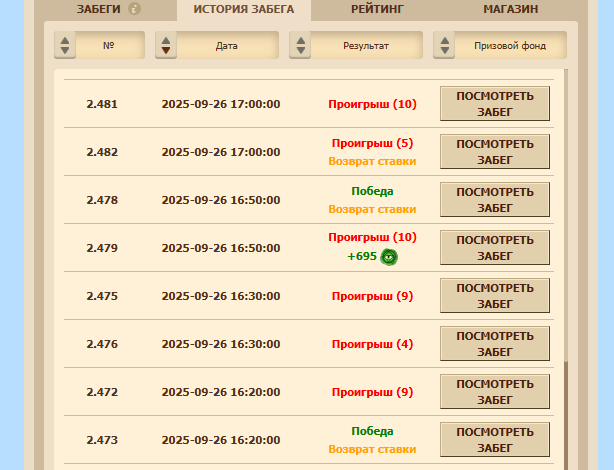Switch to the РЕЙТИНГ tab
614x470 pixels.
click(377, 9)
